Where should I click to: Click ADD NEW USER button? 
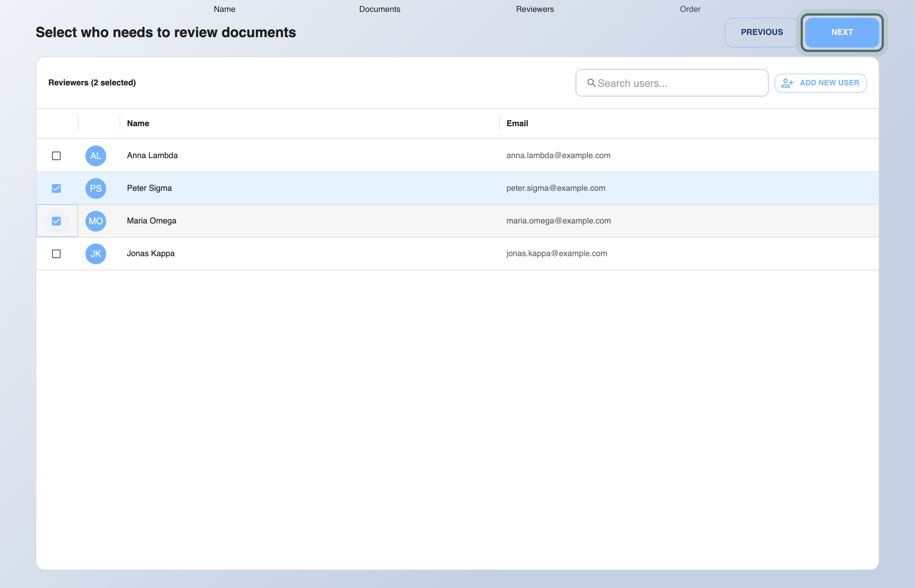pos(820,83)
